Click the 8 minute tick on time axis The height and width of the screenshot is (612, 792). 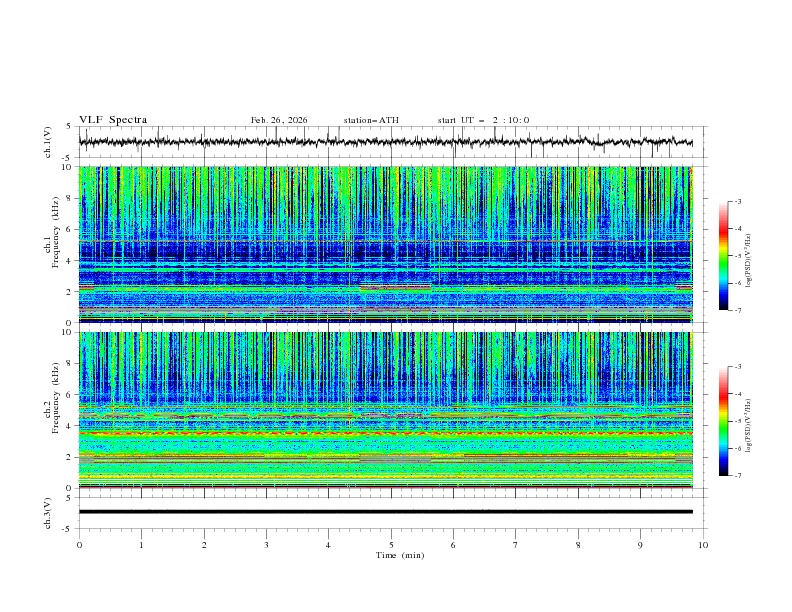578,545
